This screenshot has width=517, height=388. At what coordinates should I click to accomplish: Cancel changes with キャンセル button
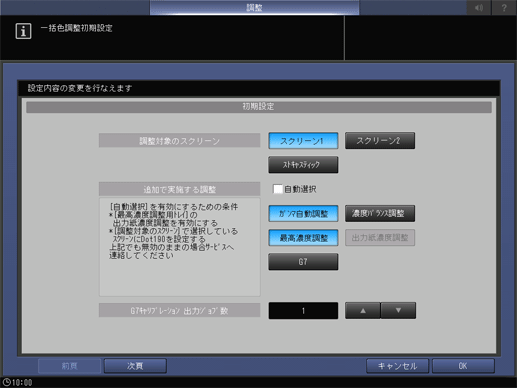(397, 366)
